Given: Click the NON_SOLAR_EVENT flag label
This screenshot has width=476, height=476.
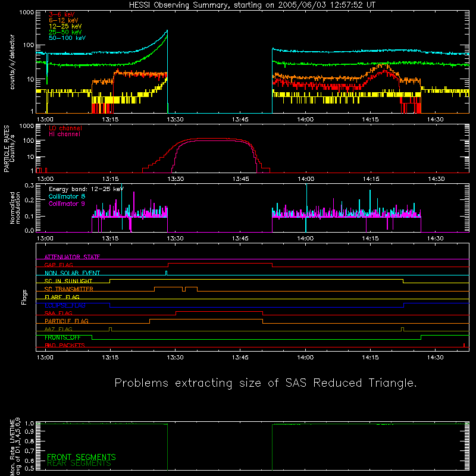Looking at the screenshot, I should [x=72, y=273].
